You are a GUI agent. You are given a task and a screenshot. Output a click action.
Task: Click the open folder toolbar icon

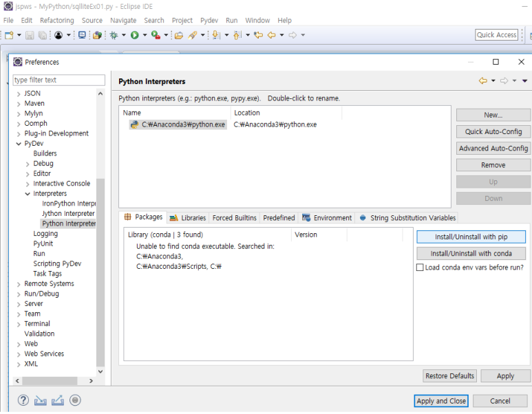point(179,35)
